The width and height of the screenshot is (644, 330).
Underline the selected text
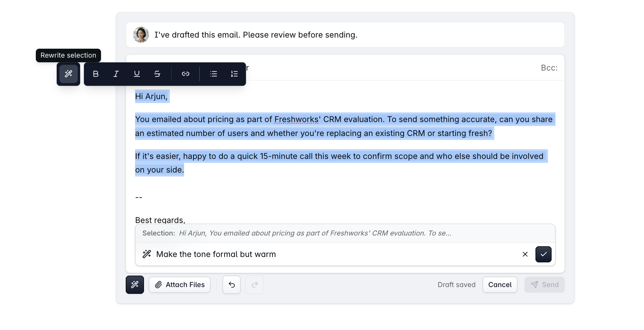137,74
